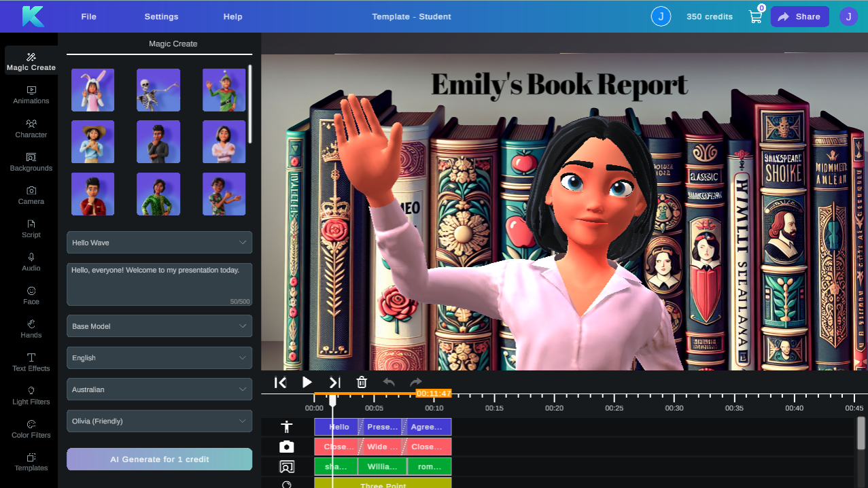Open the Script panel

[x=31, y=229]
